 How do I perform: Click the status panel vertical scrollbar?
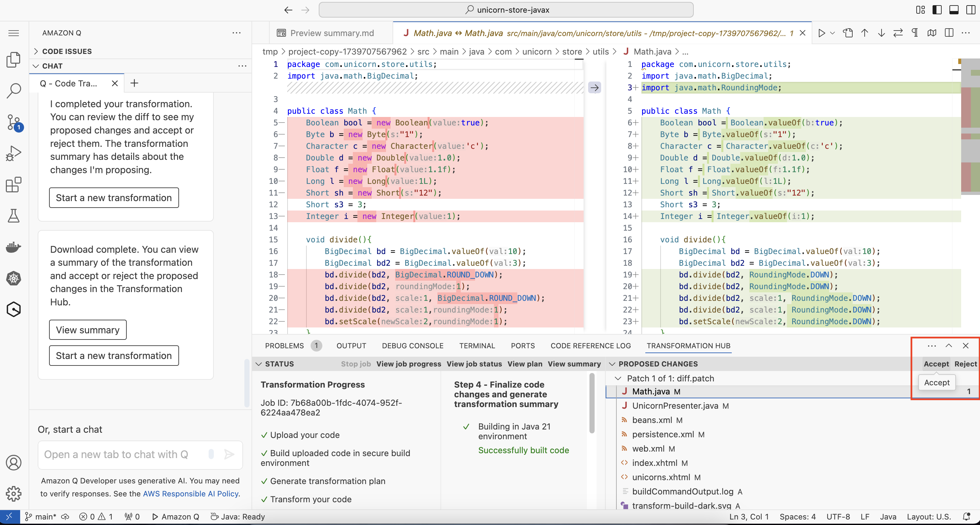pyautogui.click(x=592, y=403)
